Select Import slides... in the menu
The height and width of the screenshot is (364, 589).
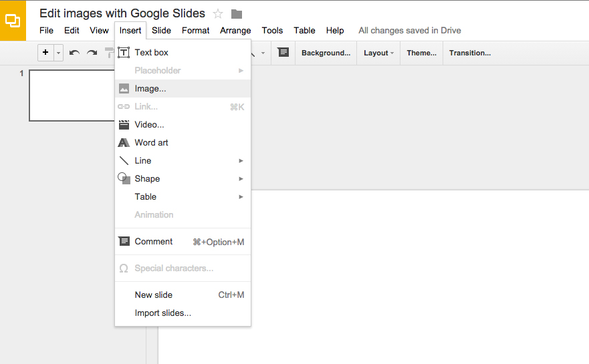click(x=183, y=313)
